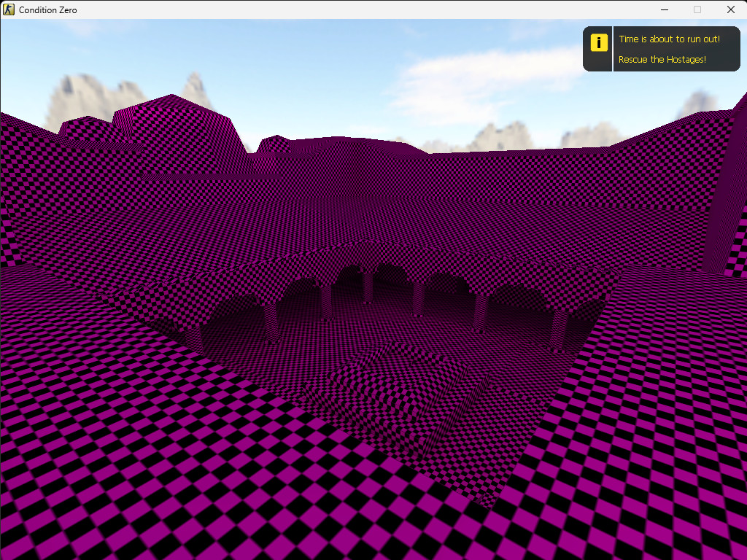Click the yellow info icon in the notification
Image resolution: width=747 pixels, height=560 pixels.
click(x=598, y=42)
